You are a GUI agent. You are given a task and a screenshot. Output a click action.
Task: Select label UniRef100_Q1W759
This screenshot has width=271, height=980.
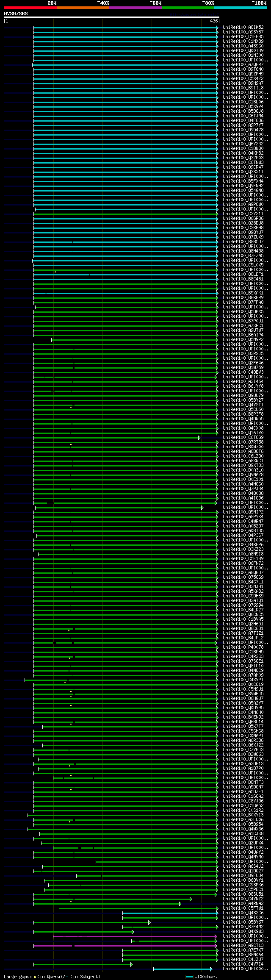point(243,368)
